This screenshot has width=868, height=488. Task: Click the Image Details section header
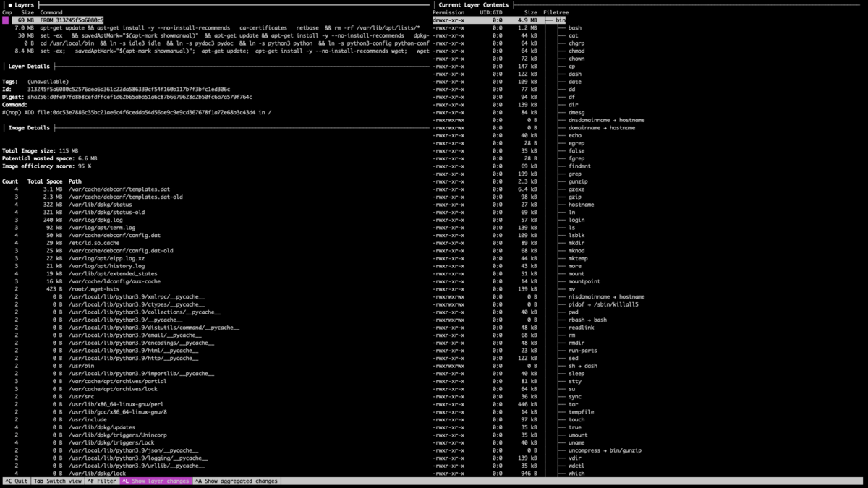click(29, 128)
